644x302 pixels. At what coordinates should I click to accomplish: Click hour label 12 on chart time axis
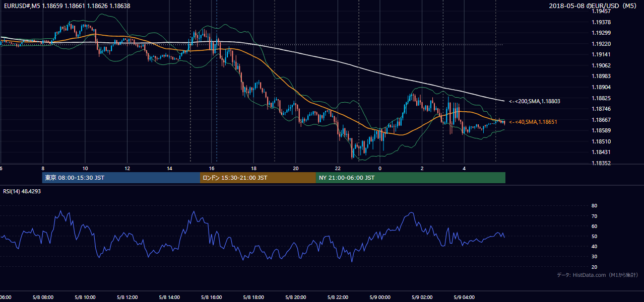127,168
